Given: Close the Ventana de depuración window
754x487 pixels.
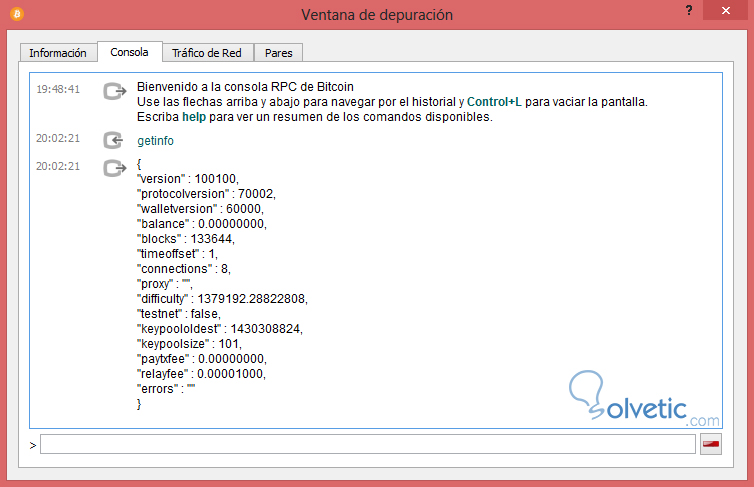Looking at the screenshot, I should [726, 10].
